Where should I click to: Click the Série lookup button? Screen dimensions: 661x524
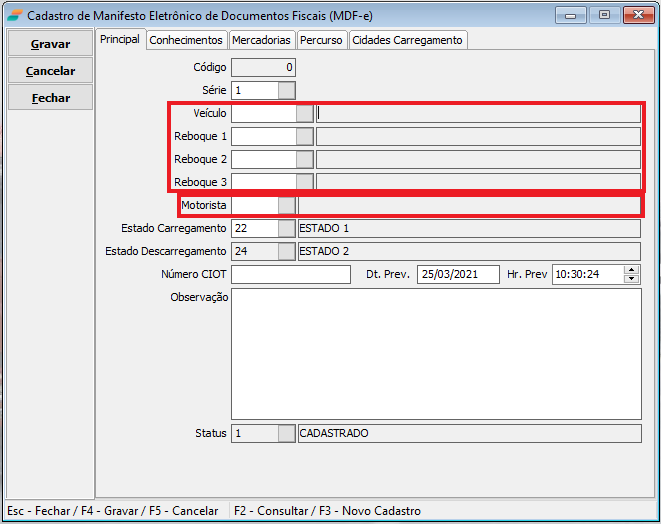click(287, 90)
